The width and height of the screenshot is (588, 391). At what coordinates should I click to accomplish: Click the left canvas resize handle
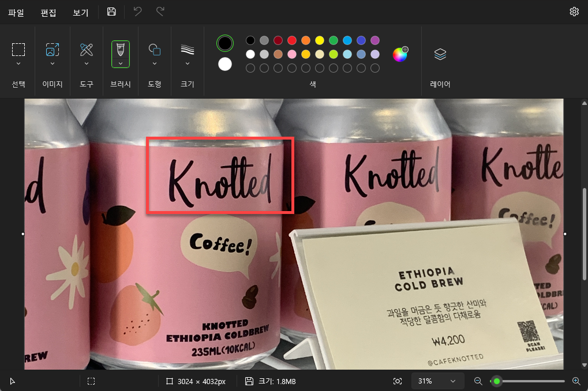tap(23, 234)
